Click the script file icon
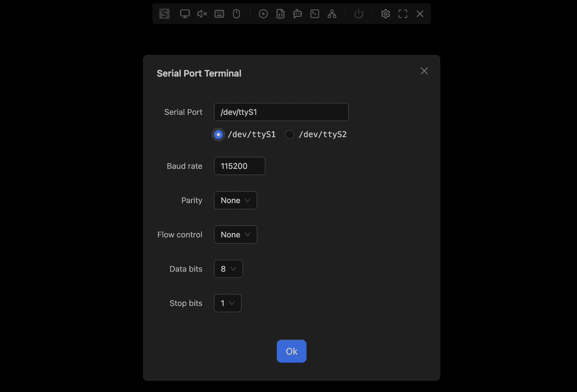This screenshot has width=577, height=392. 280,14
